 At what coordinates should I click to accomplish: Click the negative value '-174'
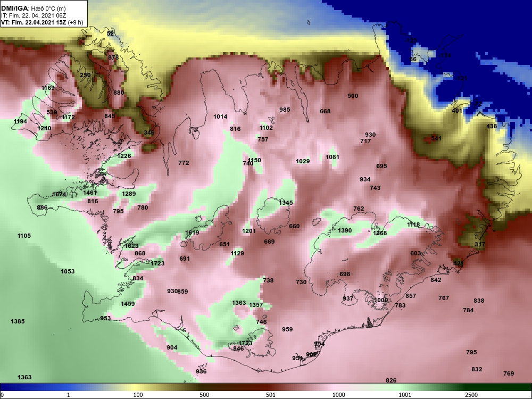(x=444, y=55)
